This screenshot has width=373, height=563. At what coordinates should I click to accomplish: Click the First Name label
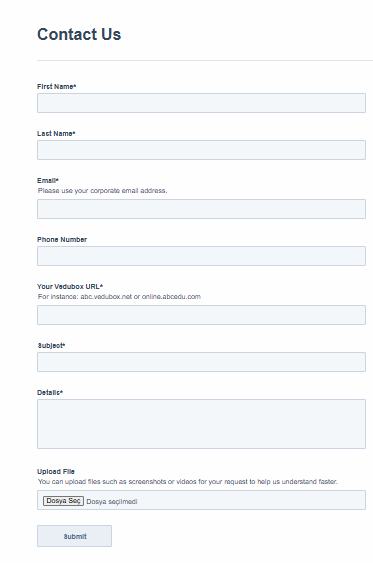56,87
